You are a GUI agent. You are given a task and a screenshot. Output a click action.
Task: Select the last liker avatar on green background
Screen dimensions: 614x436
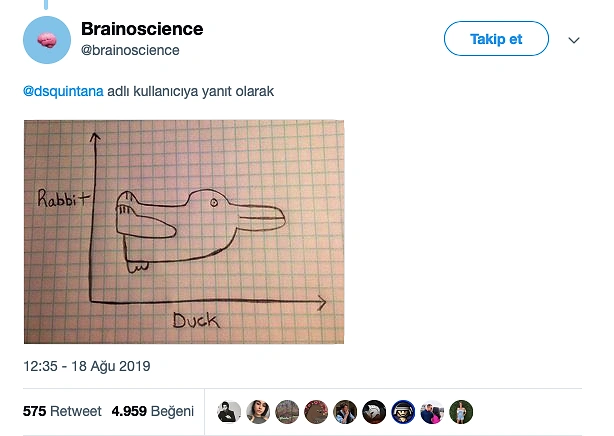click(461, 412)
